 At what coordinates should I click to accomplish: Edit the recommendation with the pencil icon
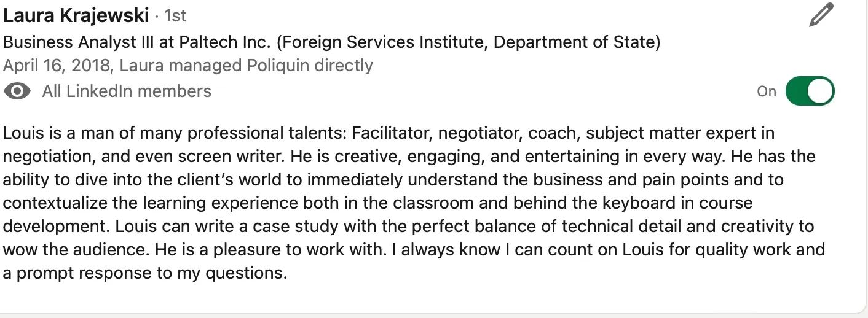(x=821, y=15)
